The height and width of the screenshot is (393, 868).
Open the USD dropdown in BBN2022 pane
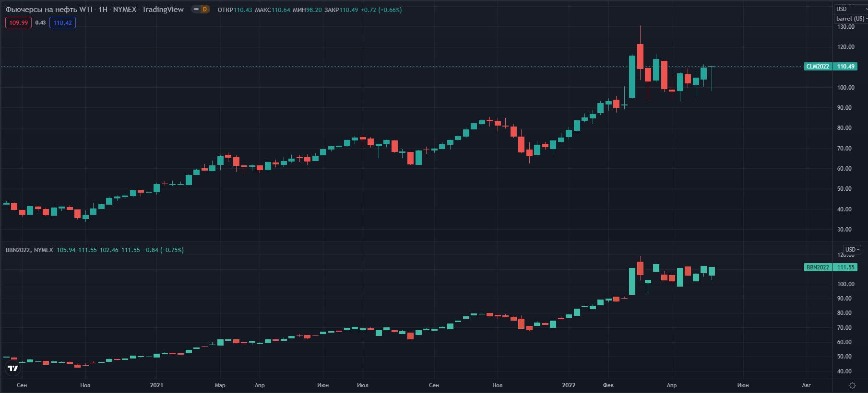pyautogui.click(x=852, y=250)
